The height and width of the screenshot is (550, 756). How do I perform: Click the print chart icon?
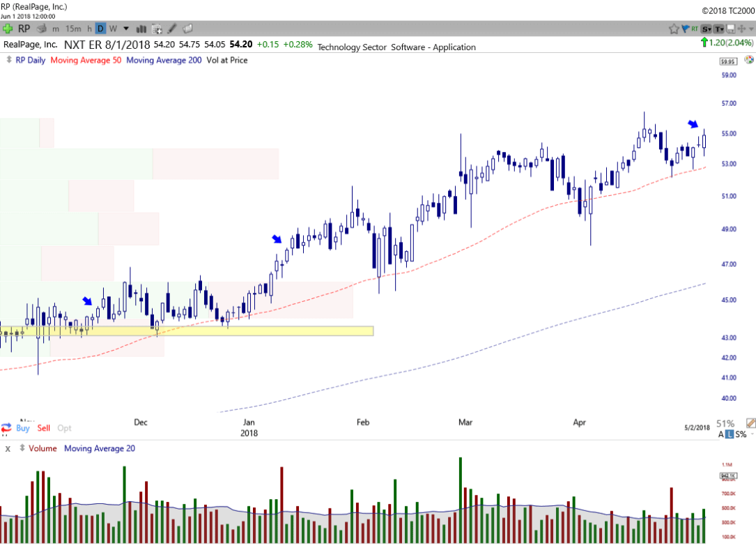click(x=42, y=29)
